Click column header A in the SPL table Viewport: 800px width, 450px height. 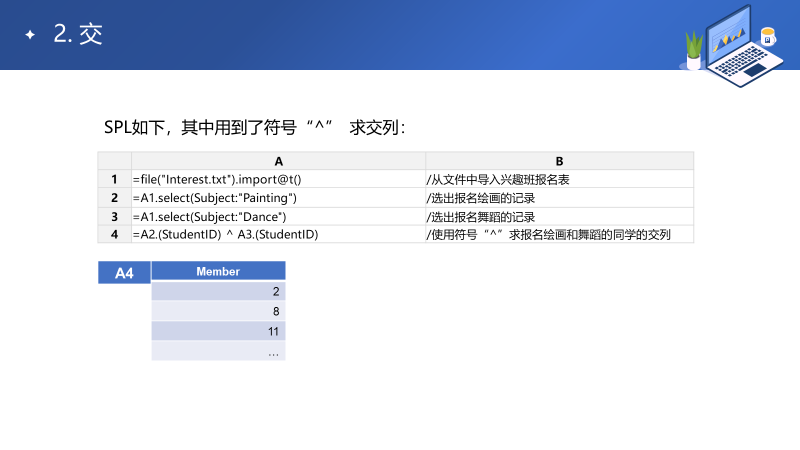click(279, 161)
